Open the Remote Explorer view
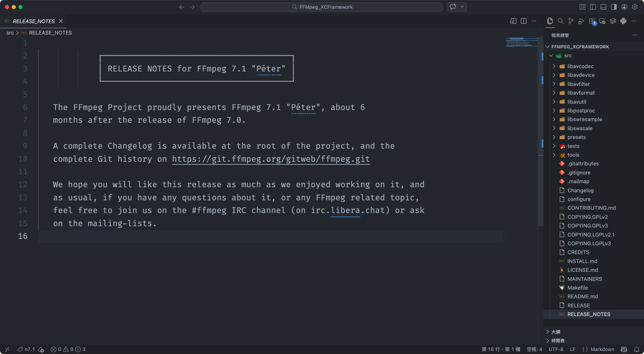Viewport: 644px width, 354px height. click(602, 21)
